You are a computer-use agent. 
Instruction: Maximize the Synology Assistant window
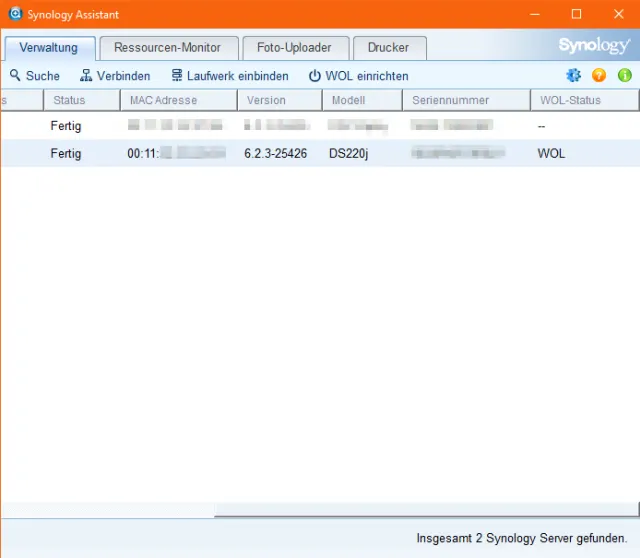576,14
